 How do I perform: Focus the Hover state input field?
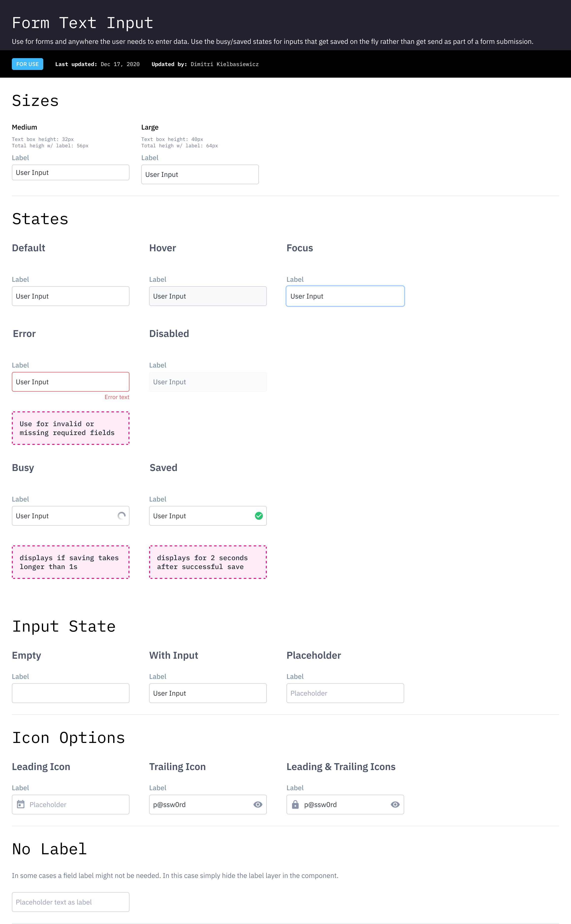pos(208,296)
